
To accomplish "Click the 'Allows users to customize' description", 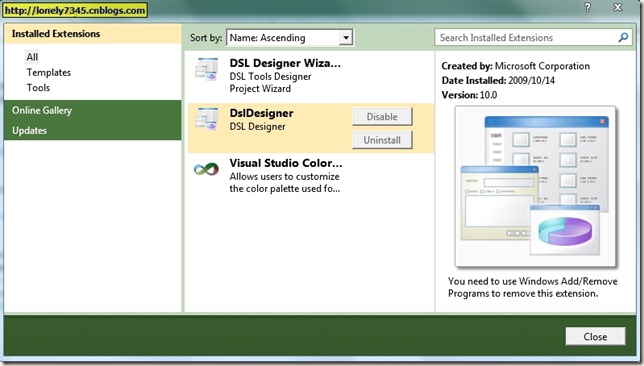I will 285,183.
